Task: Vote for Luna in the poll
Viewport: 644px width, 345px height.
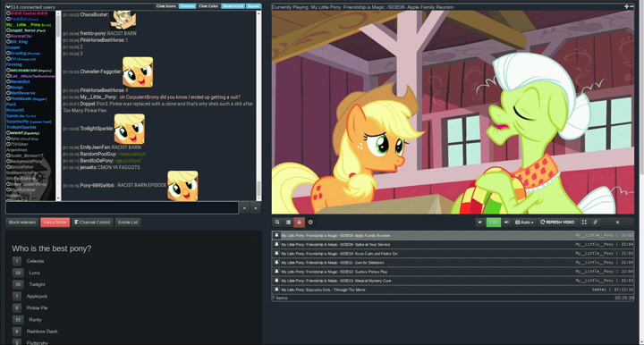Action: (x=18, y=273)
